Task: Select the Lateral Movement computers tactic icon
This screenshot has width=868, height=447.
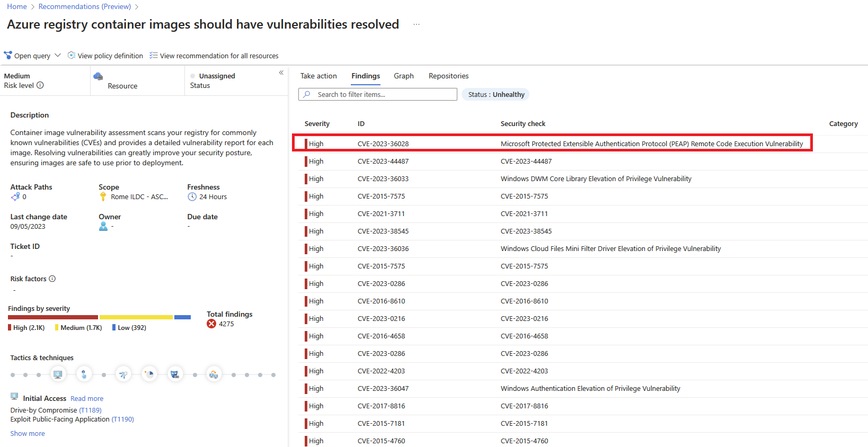Action: 214,374
